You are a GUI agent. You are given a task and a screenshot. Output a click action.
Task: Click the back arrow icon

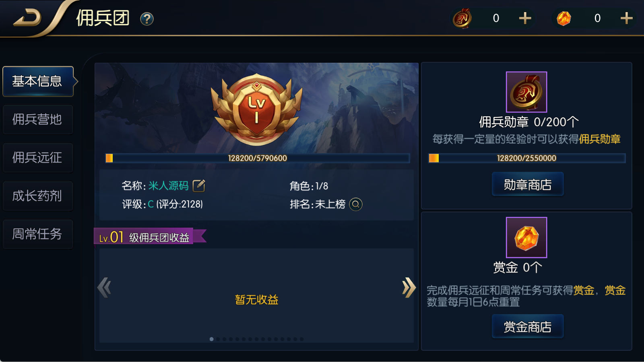(27, 18)
